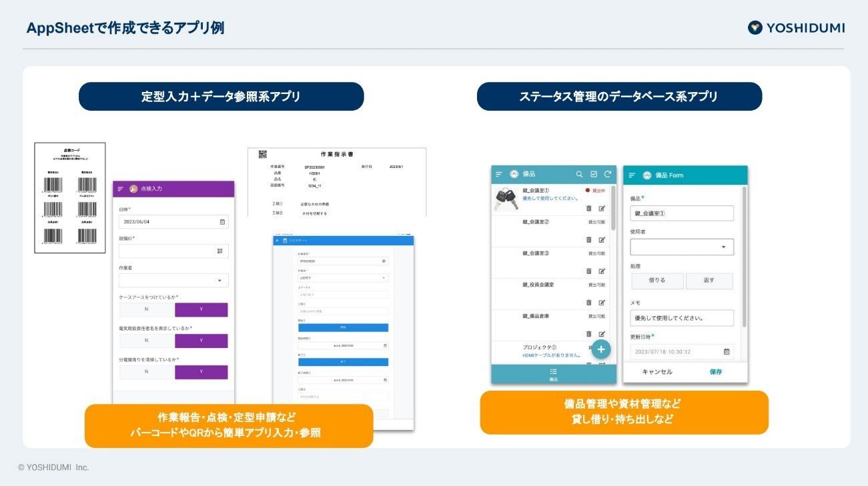Delete the 鍵_備品倉庫 item with trash icon
868x486 pixels.
[589, 333]
